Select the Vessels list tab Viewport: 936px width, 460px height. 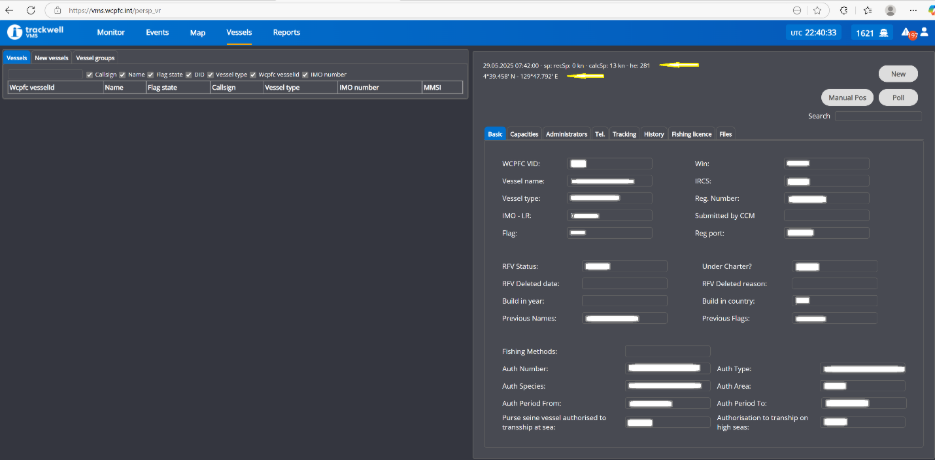17,58
